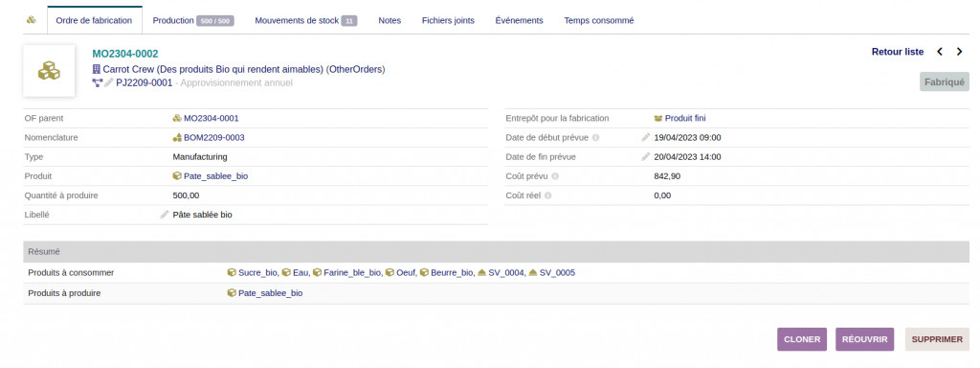Viewport: 980px width, 368px height.
Task: Click the large manufacturing order thumbnail
Action: pyautogui.click(x=49, y=71)
